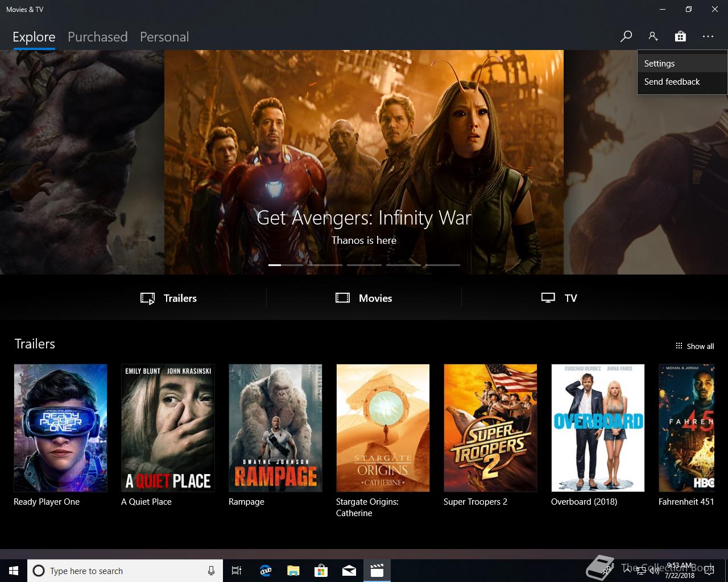The image size is (728, 582).
Task: Open Task View in the taskbar
Action: tap(237, 571)
